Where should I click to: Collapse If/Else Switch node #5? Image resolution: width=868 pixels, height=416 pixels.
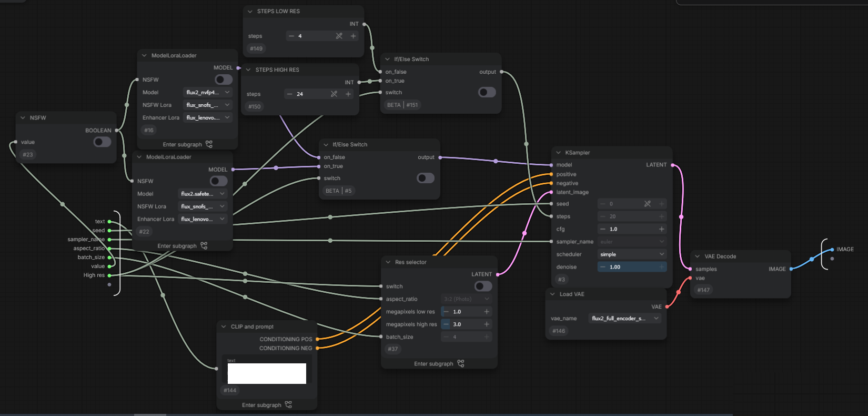pyautogui.click(x=326, y=144)
